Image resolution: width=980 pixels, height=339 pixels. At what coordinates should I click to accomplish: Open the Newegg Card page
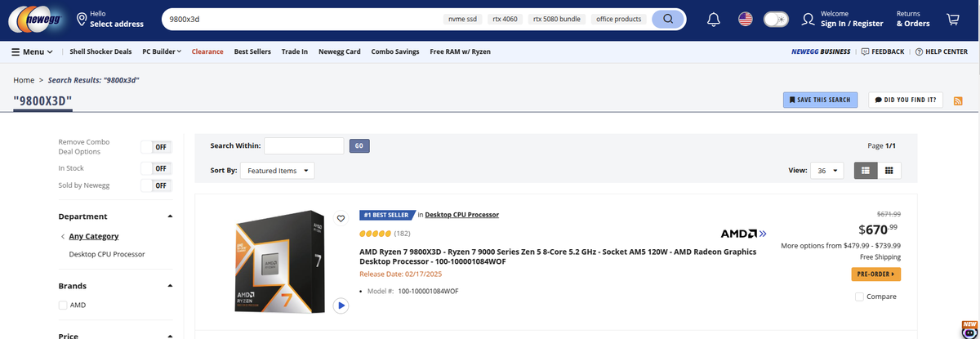[339, 51]
